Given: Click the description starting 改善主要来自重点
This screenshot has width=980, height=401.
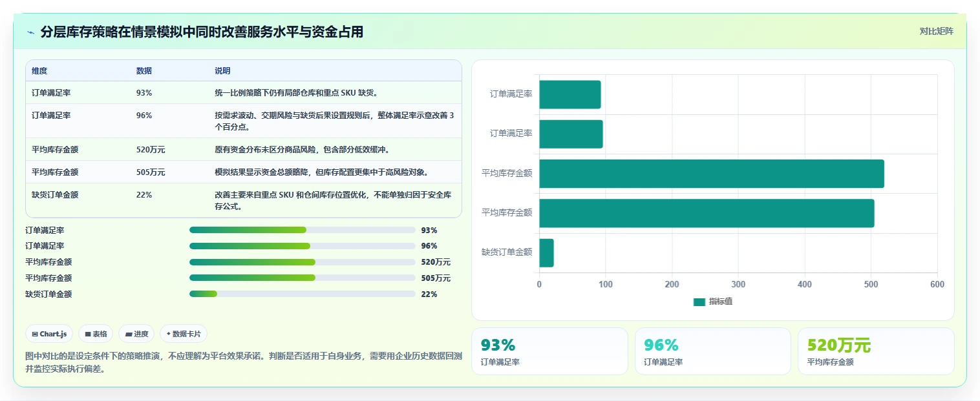Looking at the screenshot, I should tap(333, 201).
